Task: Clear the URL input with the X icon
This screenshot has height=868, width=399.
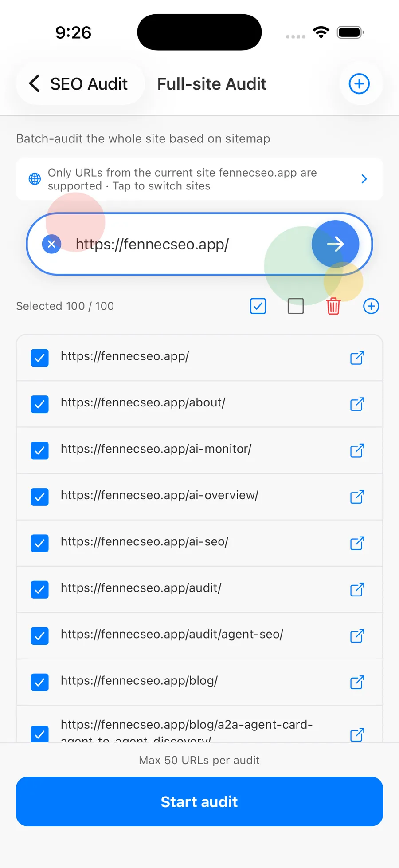Action: 51,244
